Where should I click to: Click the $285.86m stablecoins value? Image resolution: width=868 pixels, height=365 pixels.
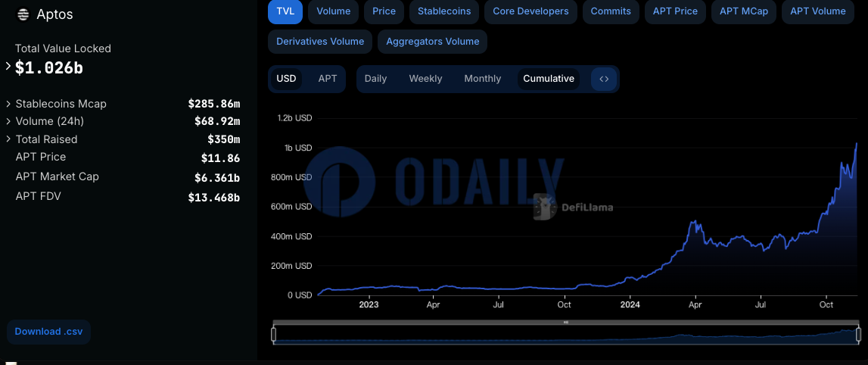(x=213, y=104)
